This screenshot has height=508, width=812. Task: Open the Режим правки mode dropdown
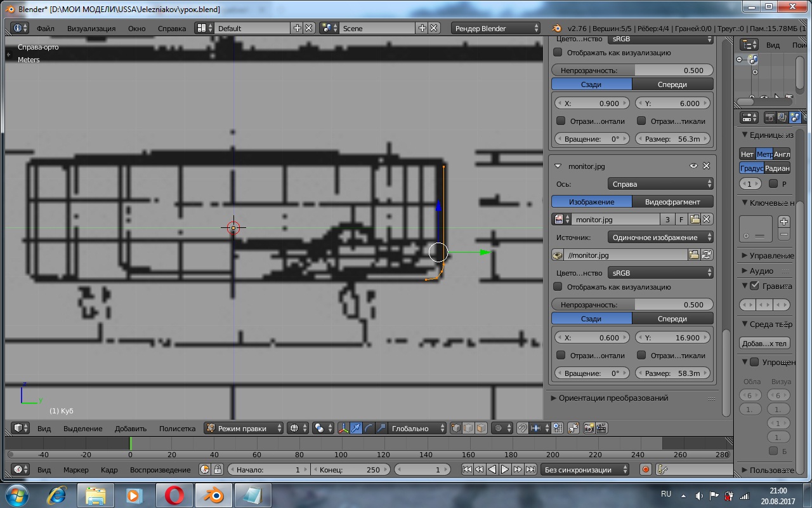click(x=244, y=428)
